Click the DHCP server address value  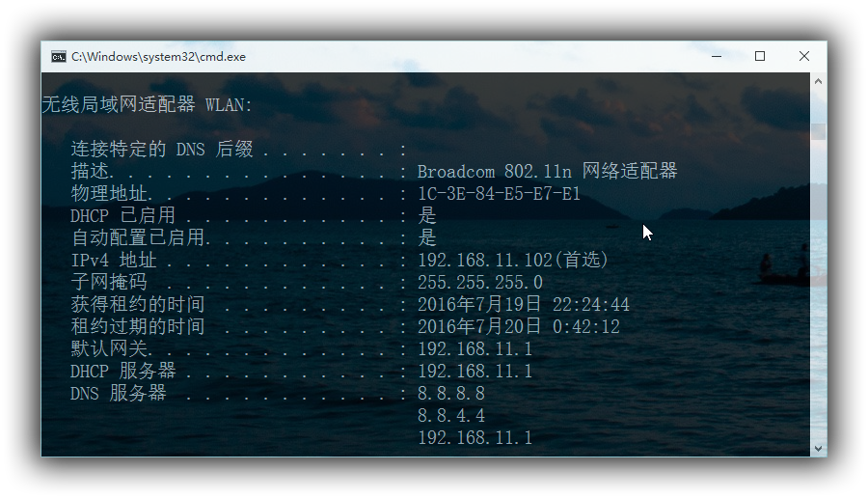pos(475,371)
